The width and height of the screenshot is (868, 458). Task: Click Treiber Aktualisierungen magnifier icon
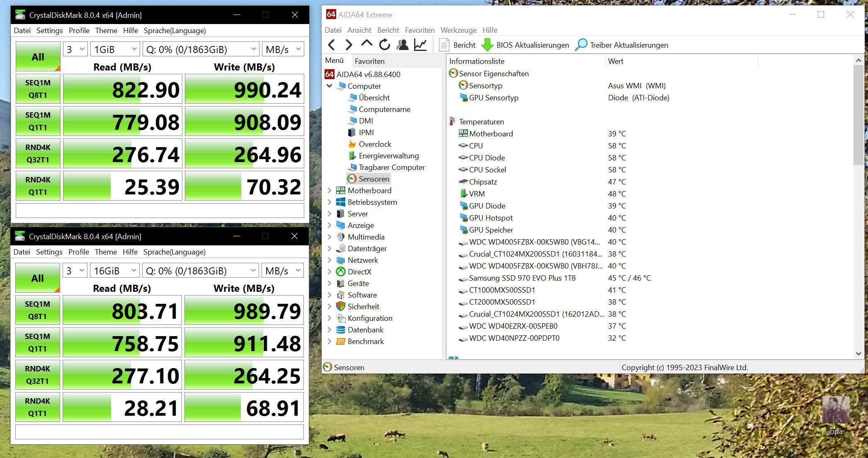pyautogui.click(x=581, y=45)
